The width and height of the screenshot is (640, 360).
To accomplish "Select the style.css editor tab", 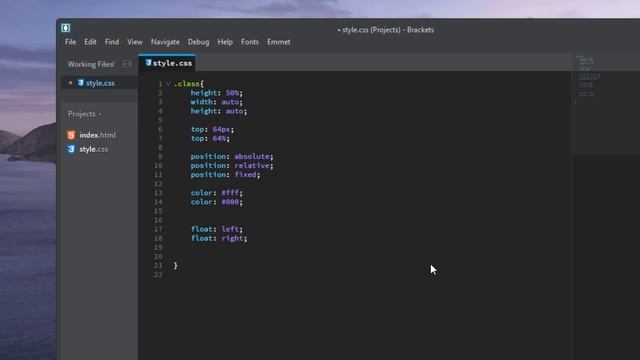I will click(x=167, y=63).
